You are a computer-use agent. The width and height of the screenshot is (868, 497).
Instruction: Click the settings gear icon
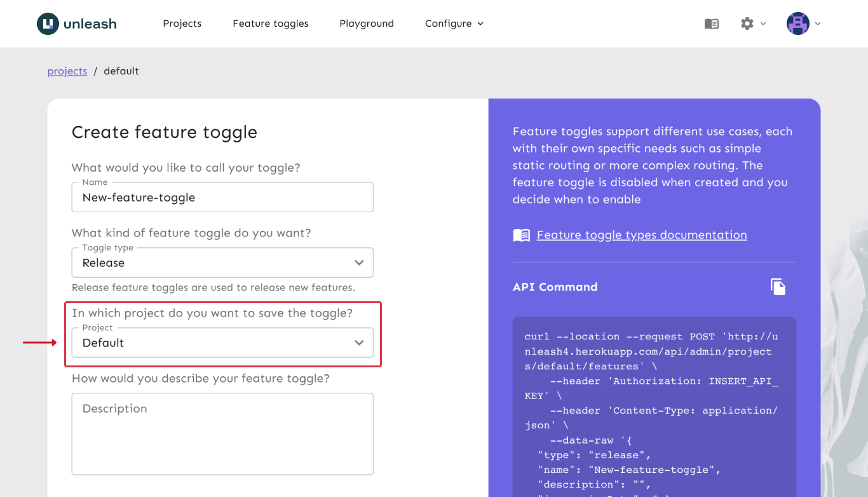(x=747, y=24)
